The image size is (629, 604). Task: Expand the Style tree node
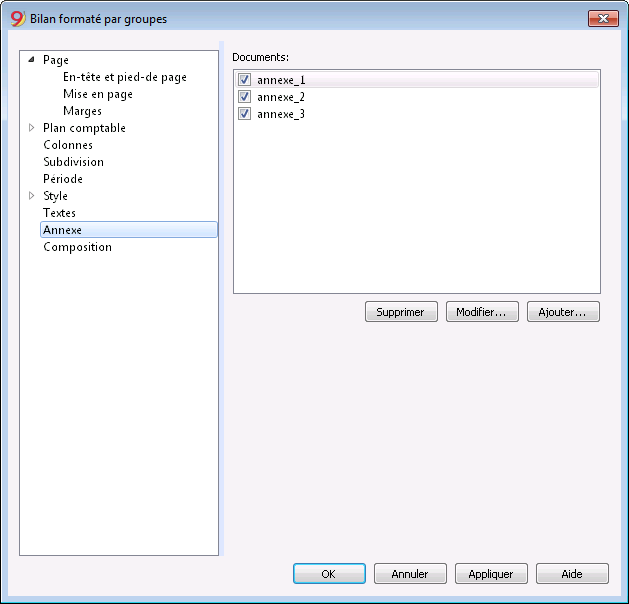[x=31, y=195]
